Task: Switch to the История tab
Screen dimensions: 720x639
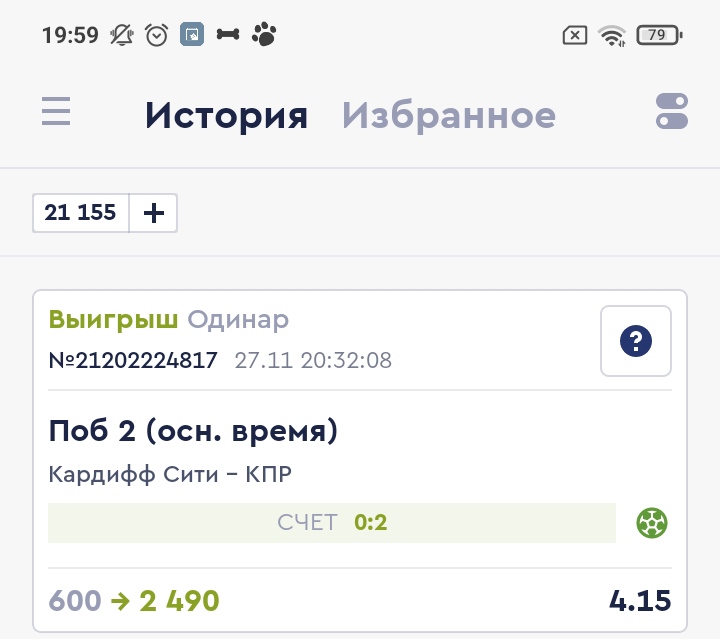Action: [x=226, y=116]
